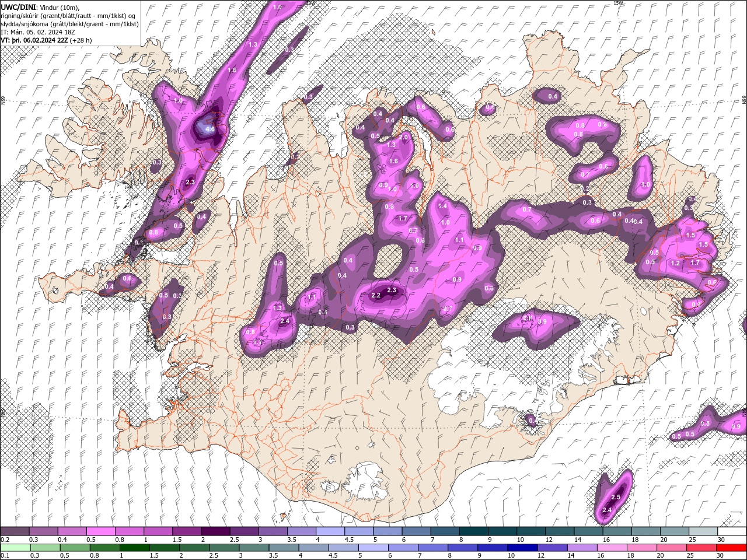Click the 2.2 value in the central dark cell
Screen dimensions: 747x560
[x=376, y=296]
